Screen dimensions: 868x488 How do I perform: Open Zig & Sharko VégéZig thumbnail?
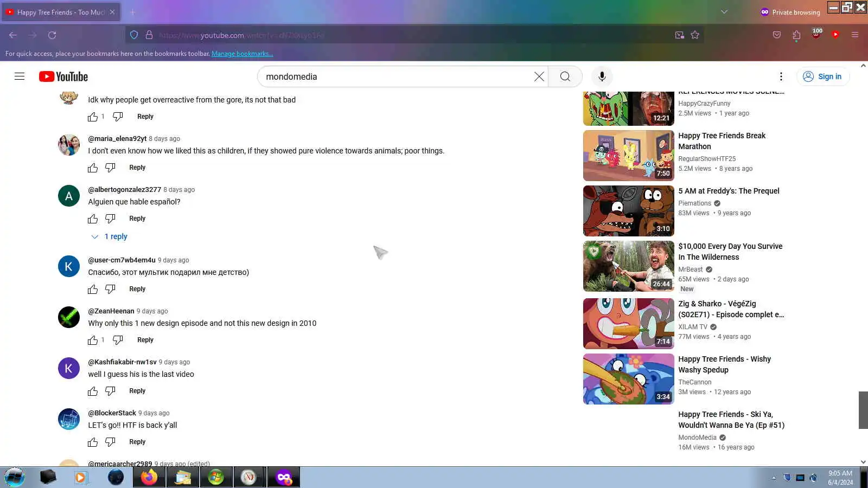628,324
